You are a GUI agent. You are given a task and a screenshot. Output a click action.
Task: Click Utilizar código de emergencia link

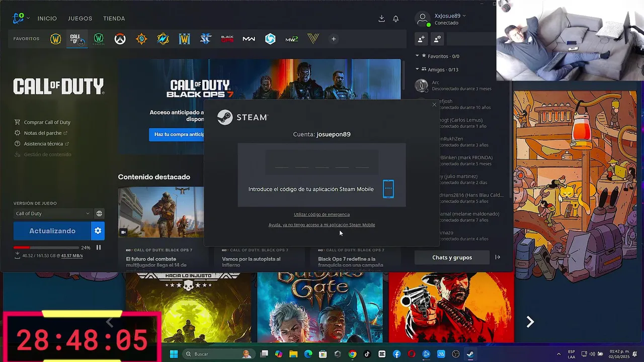coord(321,215)
